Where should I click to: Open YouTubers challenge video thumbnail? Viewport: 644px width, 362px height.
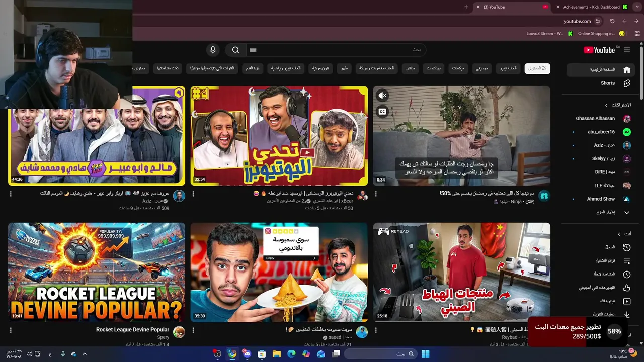(279, 136)
